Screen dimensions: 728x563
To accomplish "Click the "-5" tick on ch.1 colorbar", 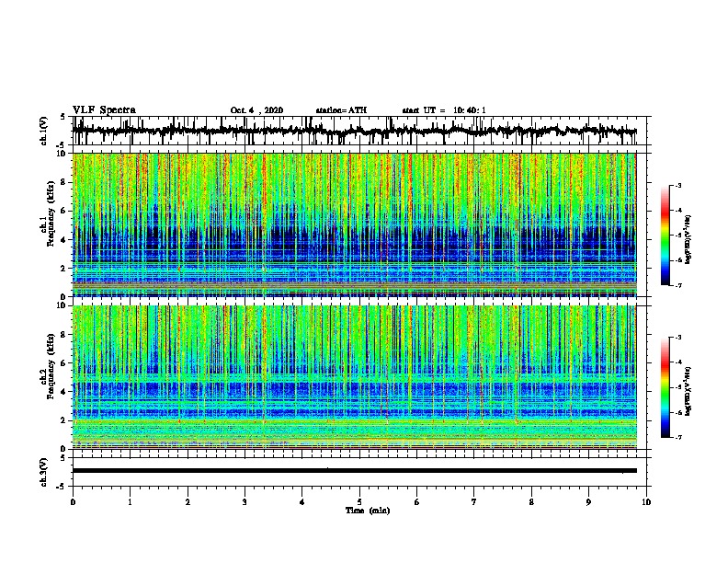I will tap(678, 236).
